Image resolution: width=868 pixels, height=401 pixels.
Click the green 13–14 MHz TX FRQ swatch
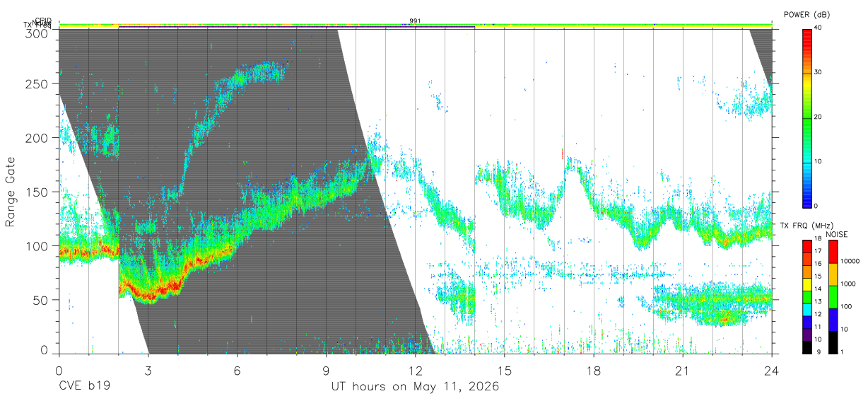tap(807, 296)
